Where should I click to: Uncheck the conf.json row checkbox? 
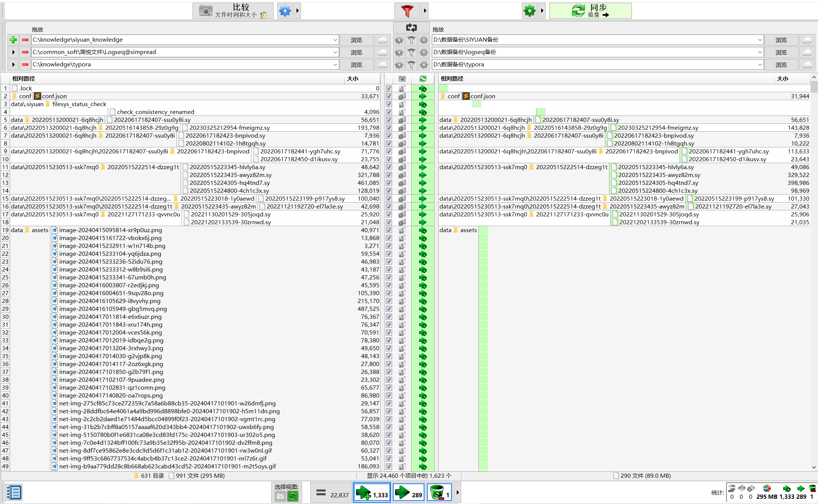tap(389, 96)
